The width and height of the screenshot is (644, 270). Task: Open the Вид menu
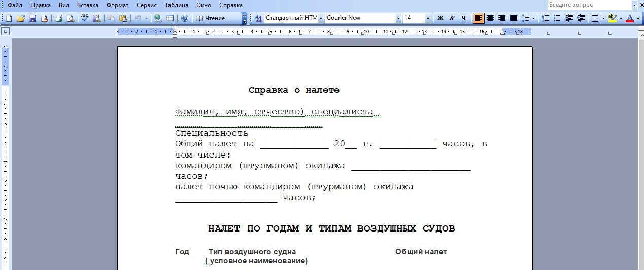pyautogui.click(x=64, y=5)
